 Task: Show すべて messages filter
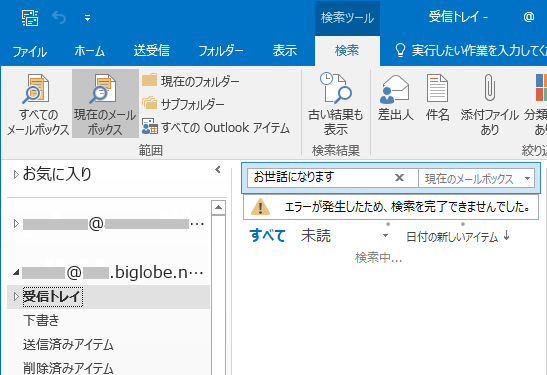point(268,236)
